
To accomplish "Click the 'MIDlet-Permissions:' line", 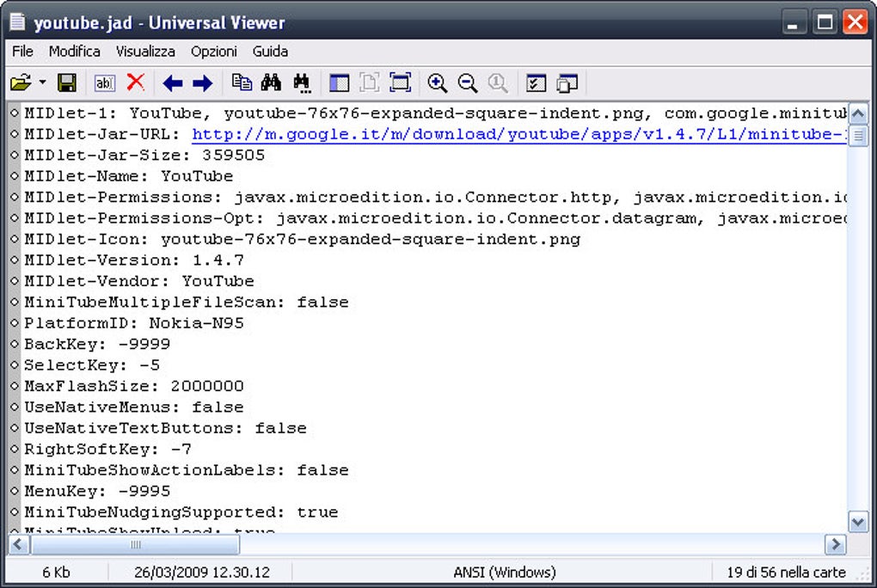I will 435,197.
